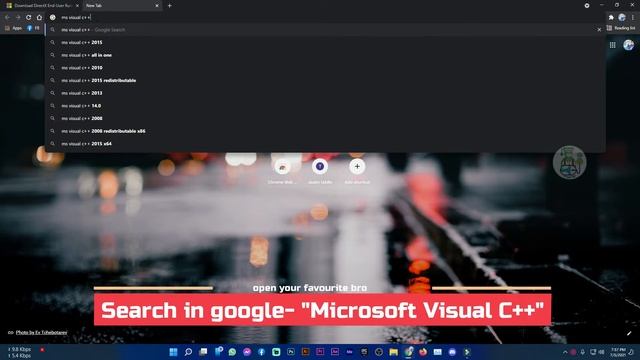Go to the browser home page
Viewport: 640px width, 360px height.
pyautogui.click(x=39, y=17)
